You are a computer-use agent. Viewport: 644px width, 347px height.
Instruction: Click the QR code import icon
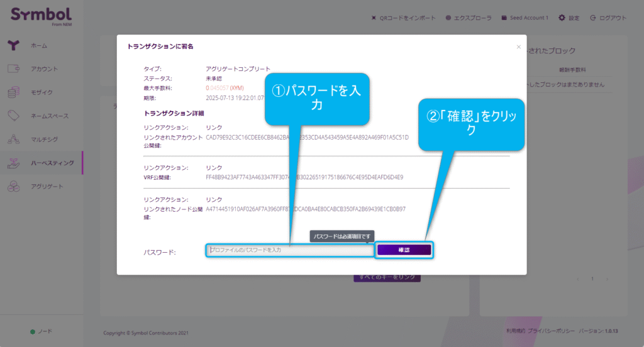pyautogui.click(x=374, y=18)
